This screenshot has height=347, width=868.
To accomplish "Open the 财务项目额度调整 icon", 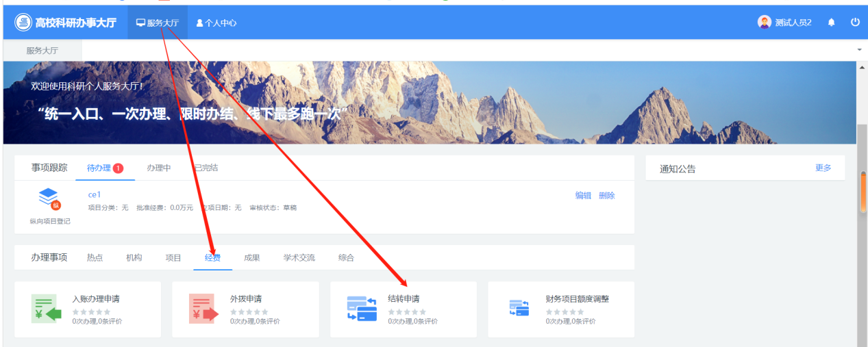I will click(519, 309).
